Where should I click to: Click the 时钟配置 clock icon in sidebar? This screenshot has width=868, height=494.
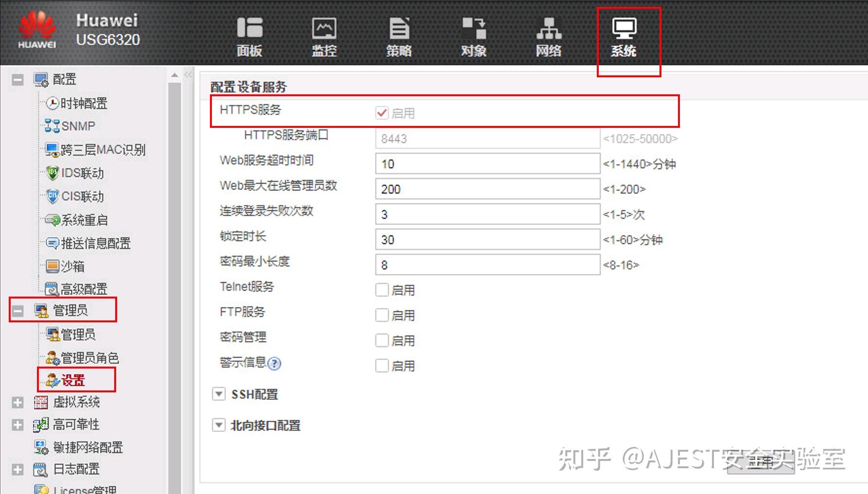click(x=52, y=103)
